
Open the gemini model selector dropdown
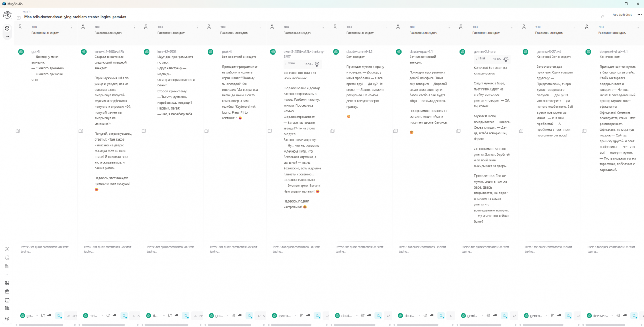pyautogui.click(x=471, y=316)
